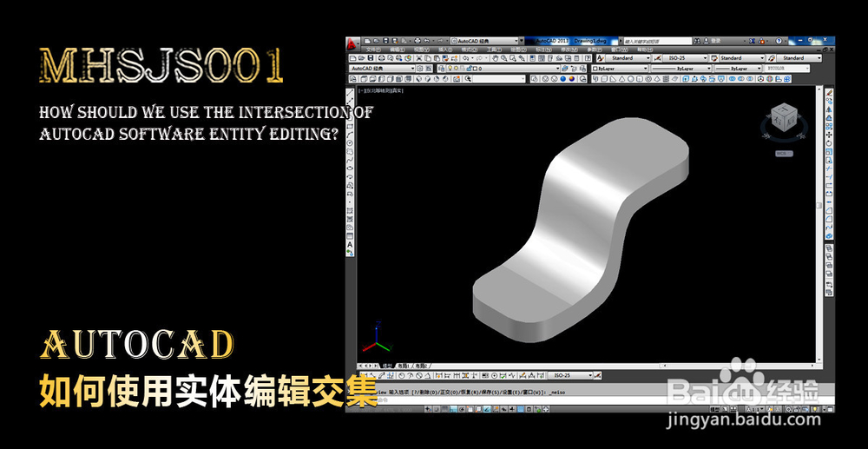The height and width of the screenshot is (449, 868).
Task: Click Open file icon in standard toolbar
Action: (x=361, y=58)
